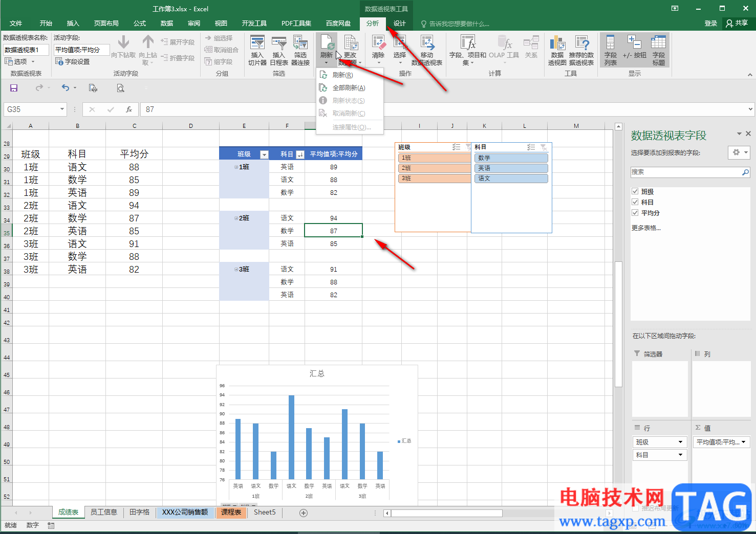
Task: Open 平均值项:平均分 value field dropdown
Action: (x=743, y=442)
